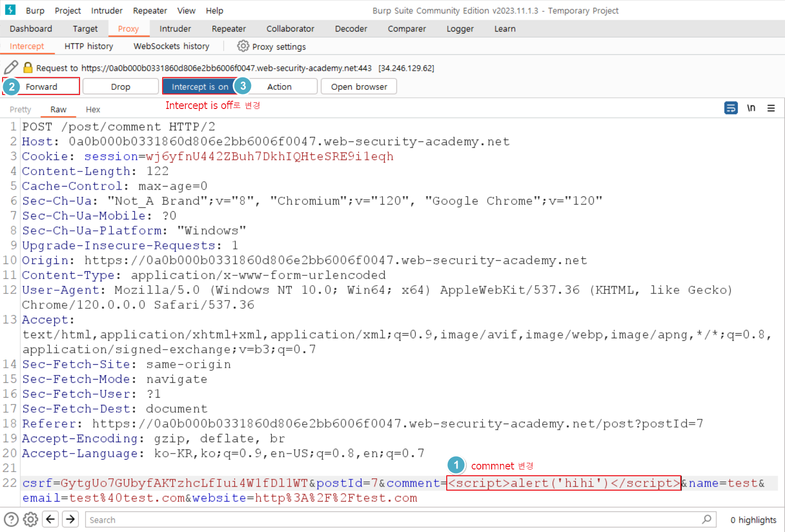Click the Upgrade-Insecure-Requests header line
785x532 pixels.
click(130, 245)
